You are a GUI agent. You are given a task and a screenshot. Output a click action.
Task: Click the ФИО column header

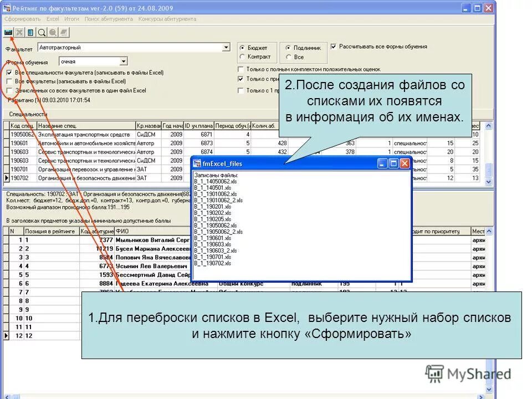pos(153,232)
